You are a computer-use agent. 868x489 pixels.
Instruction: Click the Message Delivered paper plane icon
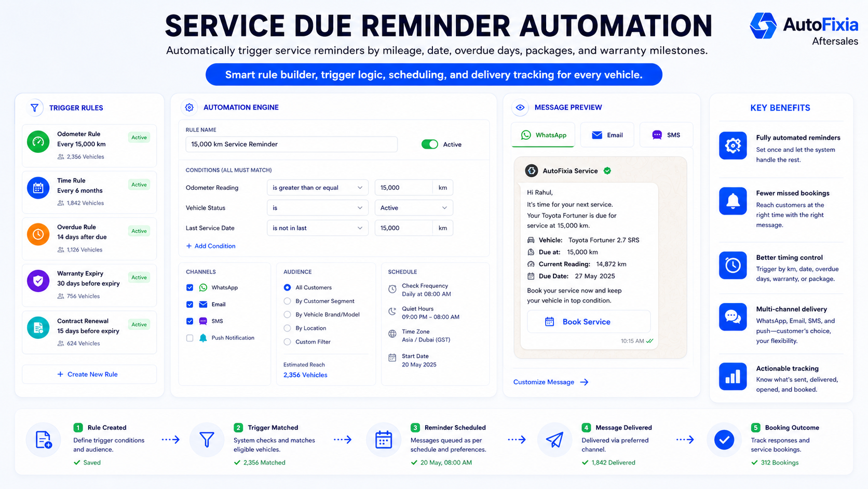point(554,440)
